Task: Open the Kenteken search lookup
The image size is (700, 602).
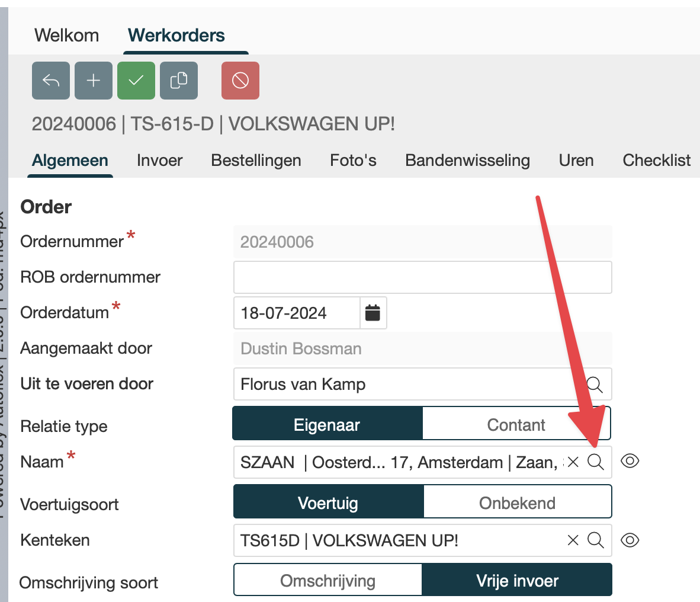Action: 596,540
